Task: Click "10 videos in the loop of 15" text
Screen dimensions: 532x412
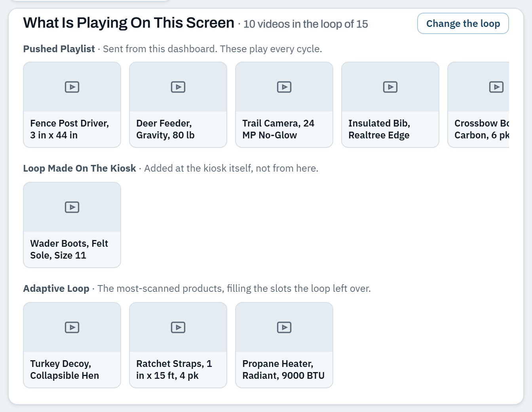Action: tap(306, 24)
